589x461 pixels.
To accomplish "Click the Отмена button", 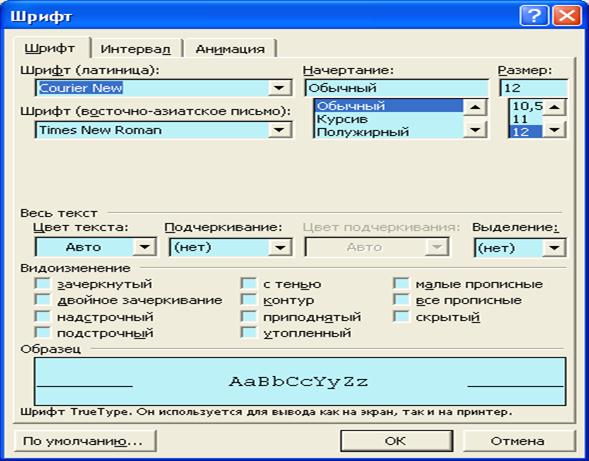I will click(x=518, y=441).
